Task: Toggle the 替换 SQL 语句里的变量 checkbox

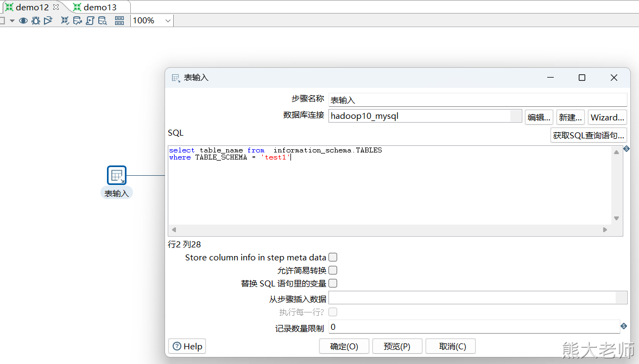Action: [x=333, y=283]
